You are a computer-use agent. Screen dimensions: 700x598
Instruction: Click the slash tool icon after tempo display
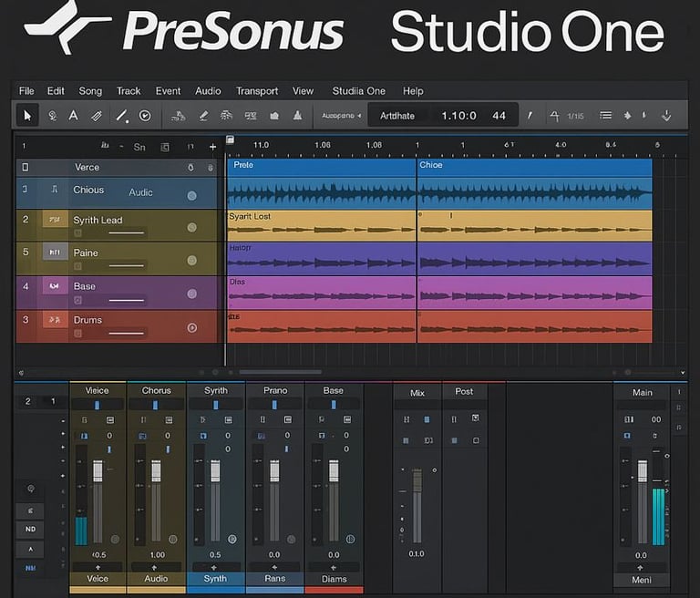(530, 116)
